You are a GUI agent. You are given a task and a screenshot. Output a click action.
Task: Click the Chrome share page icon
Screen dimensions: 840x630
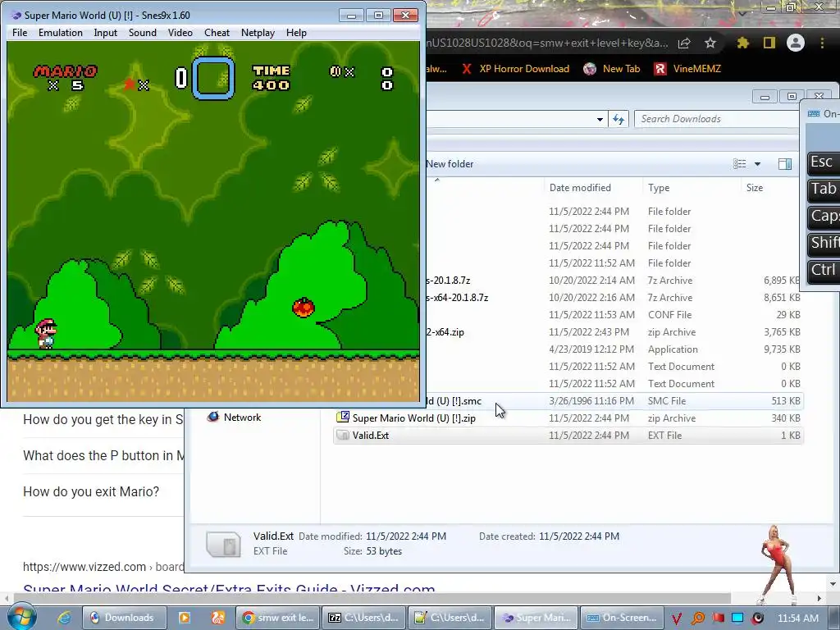point(684,43)
